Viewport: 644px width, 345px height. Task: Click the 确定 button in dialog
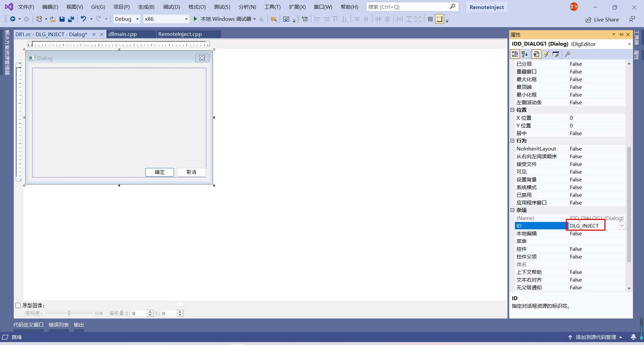tap(160, 172)
